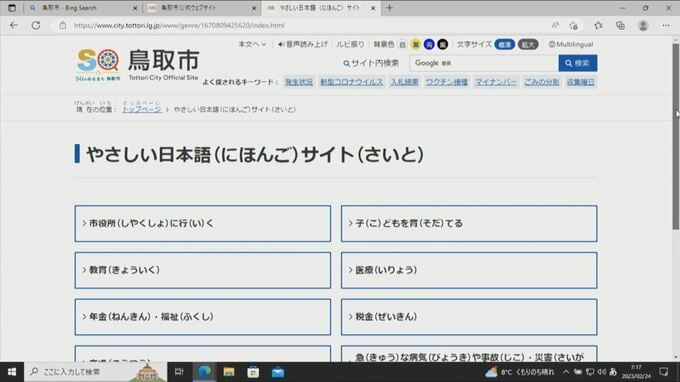
Task: Open 医療(いりょう) category
Action: click(x=469, y=270)
